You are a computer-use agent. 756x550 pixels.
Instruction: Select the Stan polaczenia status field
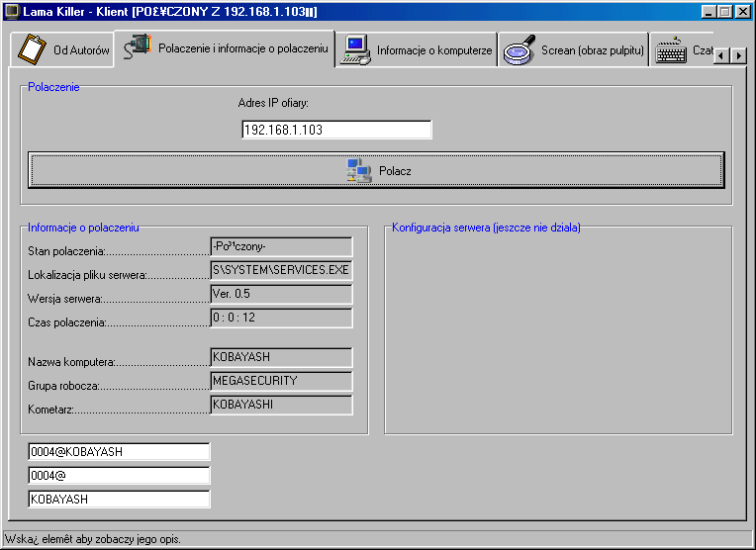click(281, 246)
